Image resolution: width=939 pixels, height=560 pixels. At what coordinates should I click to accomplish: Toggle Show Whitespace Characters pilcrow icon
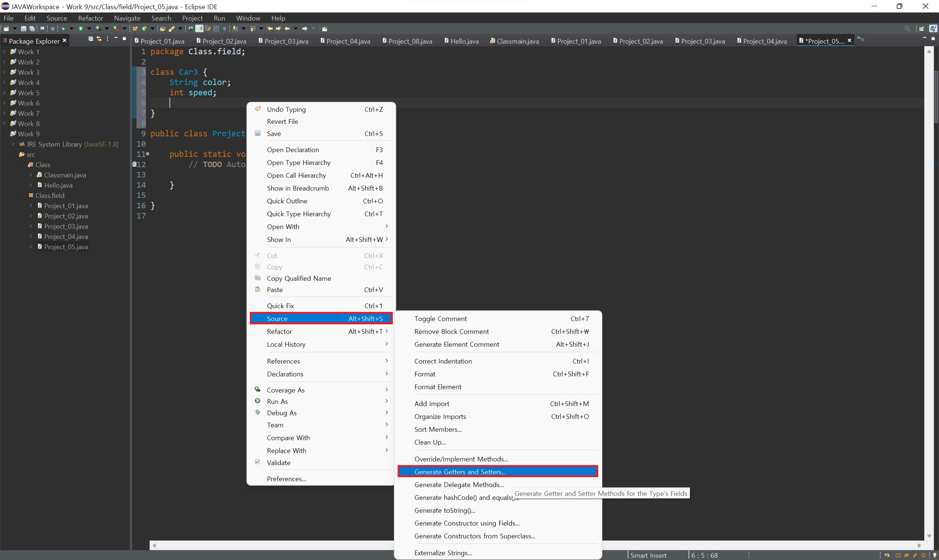224,29
